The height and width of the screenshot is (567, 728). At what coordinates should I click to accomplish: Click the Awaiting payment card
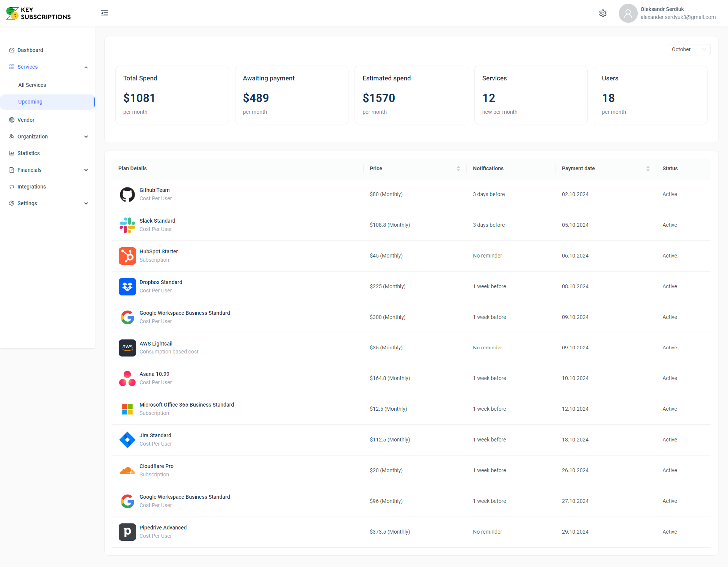(292, 95)
